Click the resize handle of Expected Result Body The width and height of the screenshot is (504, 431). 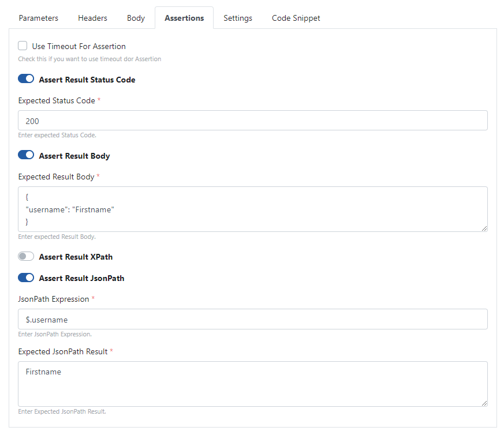484,228
